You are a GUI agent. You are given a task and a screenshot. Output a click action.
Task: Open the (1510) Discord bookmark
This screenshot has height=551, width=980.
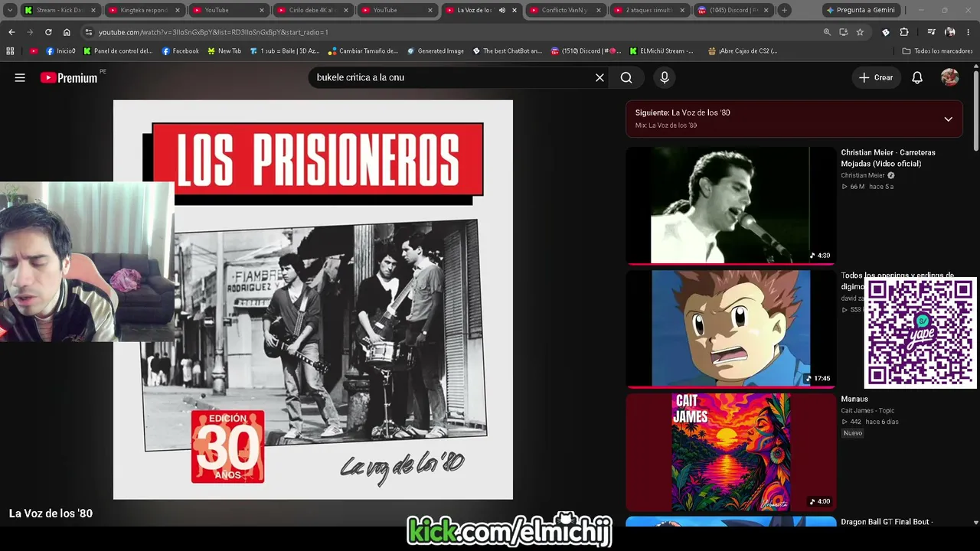[586, 51]
